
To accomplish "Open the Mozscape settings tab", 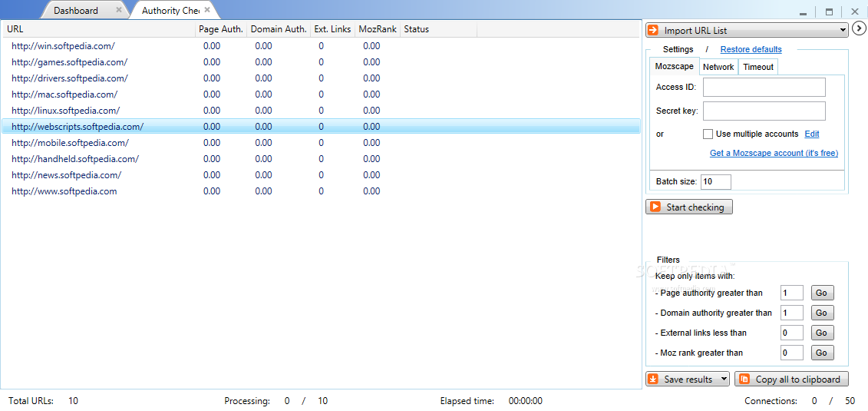I will coord(675,67).
